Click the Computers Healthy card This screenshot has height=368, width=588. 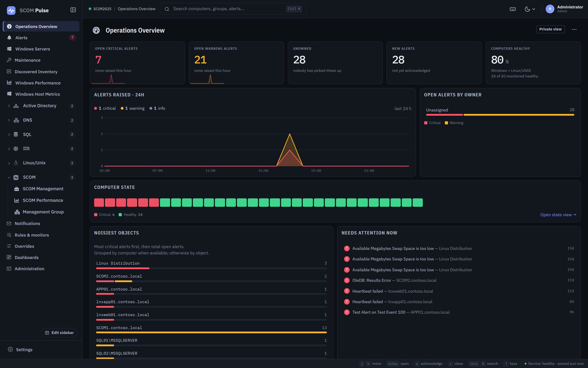point(533,63)
